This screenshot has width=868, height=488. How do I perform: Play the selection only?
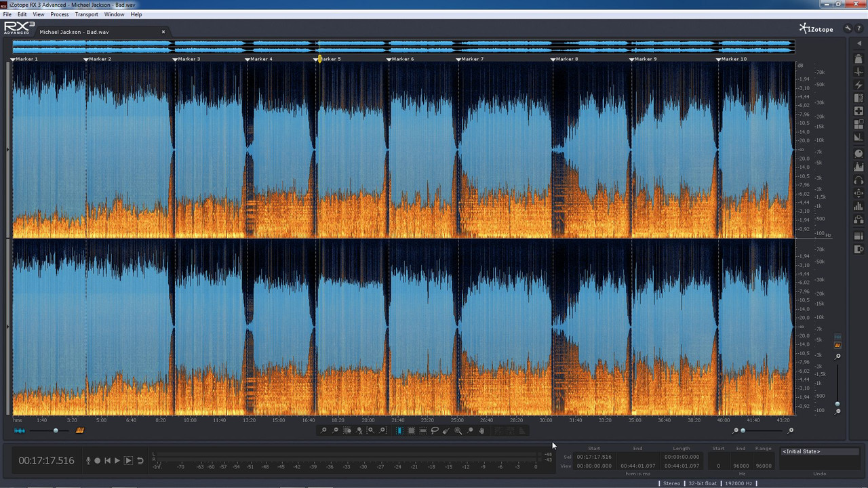pyautogui.click(x=128, y=461)
